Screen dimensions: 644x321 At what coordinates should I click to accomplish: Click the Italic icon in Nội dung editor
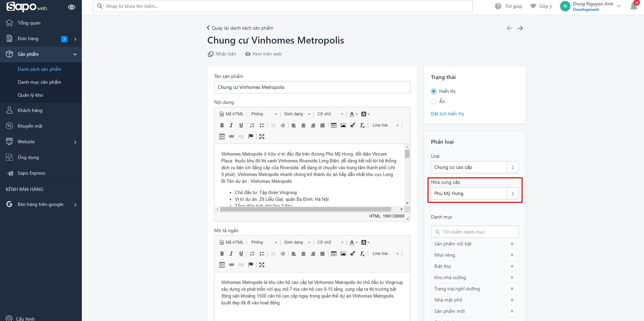pos(231,125)
